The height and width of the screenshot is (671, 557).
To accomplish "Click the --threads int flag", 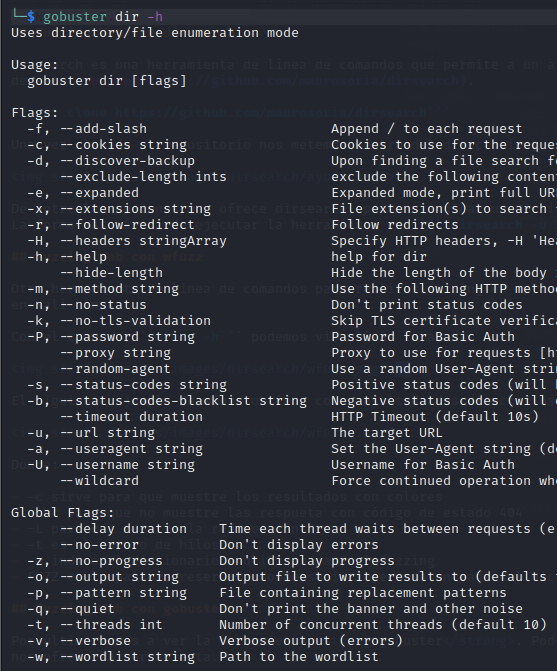I will click(112, 625).
